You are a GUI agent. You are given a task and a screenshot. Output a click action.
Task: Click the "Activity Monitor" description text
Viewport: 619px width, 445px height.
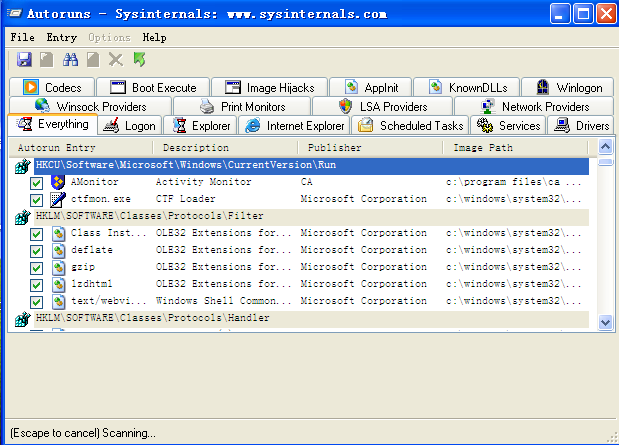[x=203, y=182]
